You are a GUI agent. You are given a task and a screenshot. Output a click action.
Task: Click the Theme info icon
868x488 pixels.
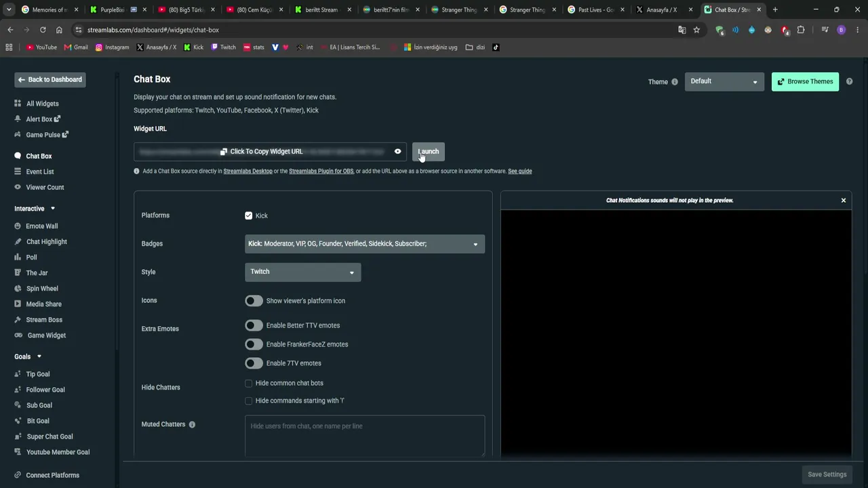point(674,82)
